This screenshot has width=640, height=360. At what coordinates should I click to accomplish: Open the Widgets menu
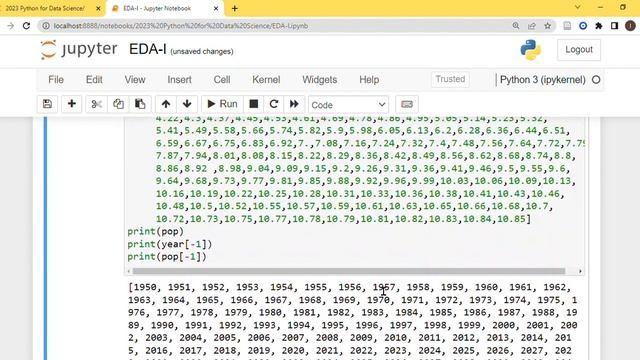pyautogui.click(x=320, y=80)
